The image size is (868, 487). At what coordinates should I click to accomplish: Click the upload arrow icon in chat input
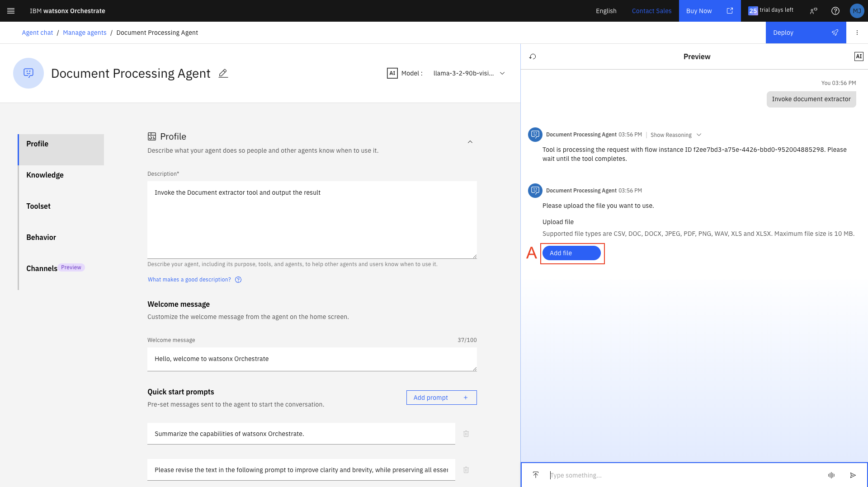point(535,475)
